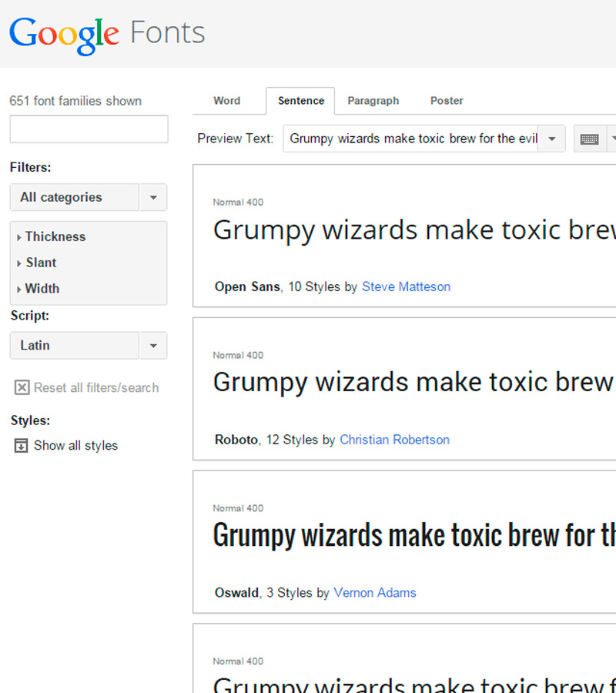
Task: Expand the Width filter
Action: click(42, 289)
